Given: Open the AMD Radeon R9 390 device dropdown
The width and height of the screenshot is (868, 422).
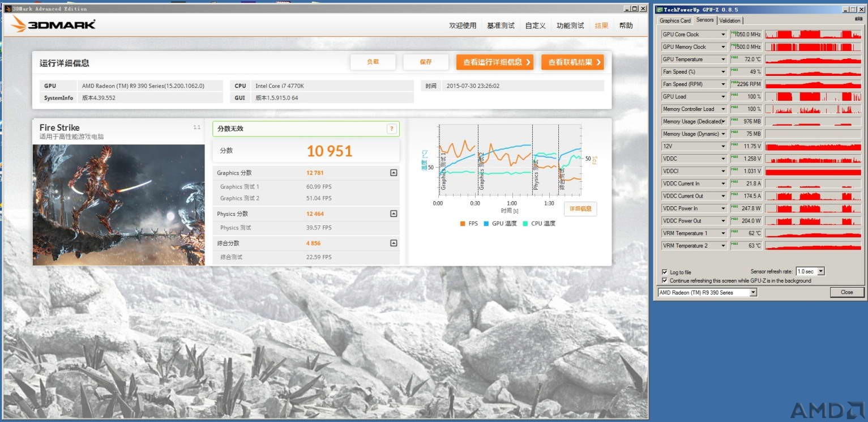Looking at the screenshot, I should click(753, 292).
